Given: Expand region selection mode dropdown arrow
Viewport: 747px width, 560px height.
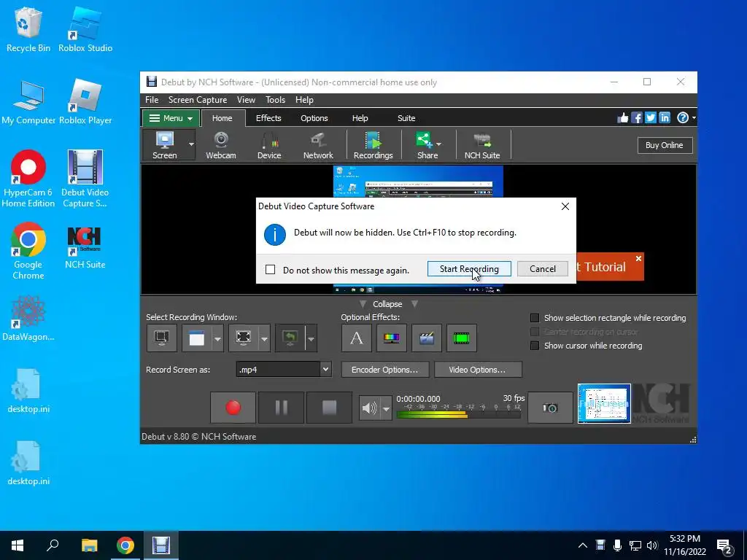Looking at the screenshot, I should pyautogui.click(x=264, y=338).
